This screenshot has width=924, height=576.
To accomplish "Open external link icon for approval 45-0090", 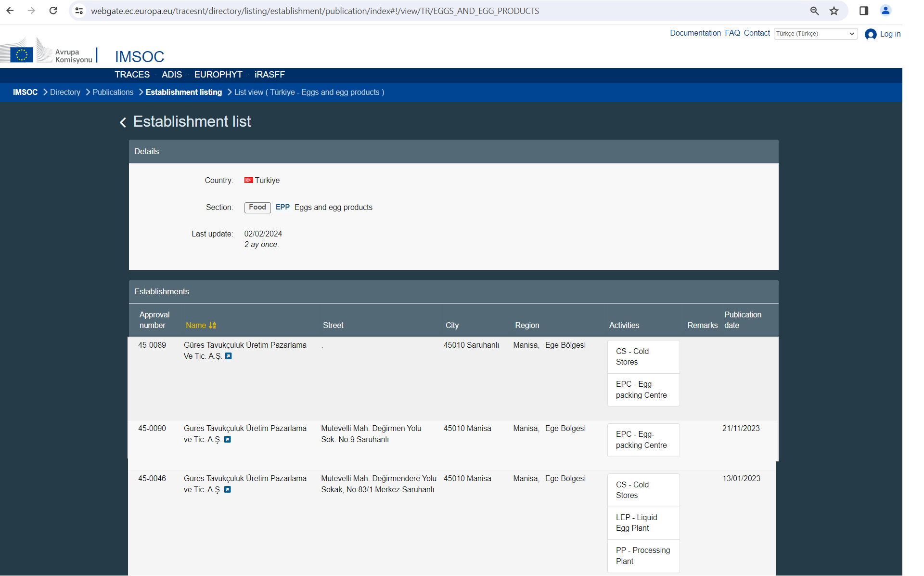I will [x=228, y=440].
